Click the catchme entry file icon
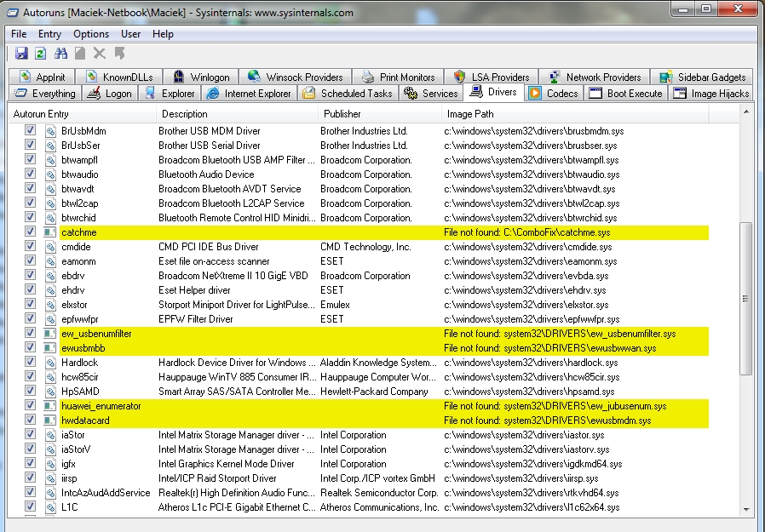 49,232
